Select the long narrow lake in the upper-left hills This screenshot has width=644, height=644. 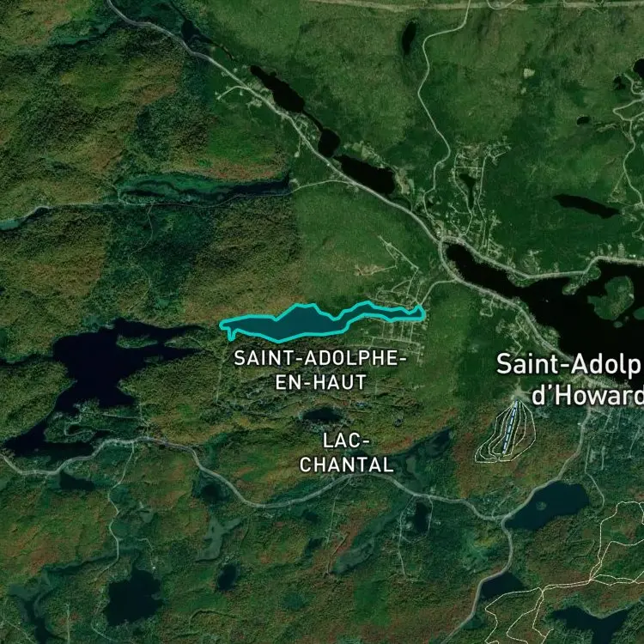[205, 187]
